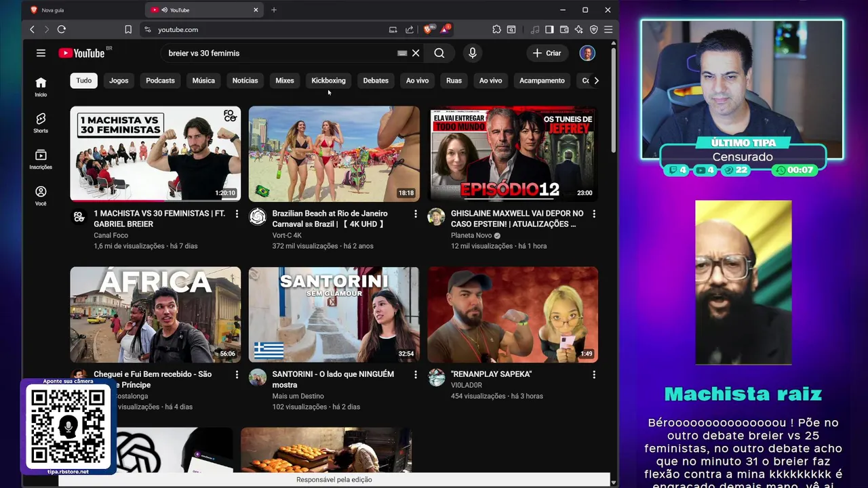Play the EPISÓDIO 12 Epstein thumbnail

pos(513,154)
